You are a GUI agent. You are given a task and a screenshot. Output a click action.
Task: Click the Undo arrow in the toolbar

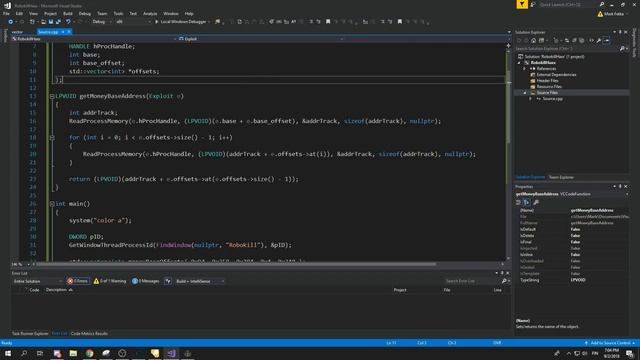pos(68,22)
